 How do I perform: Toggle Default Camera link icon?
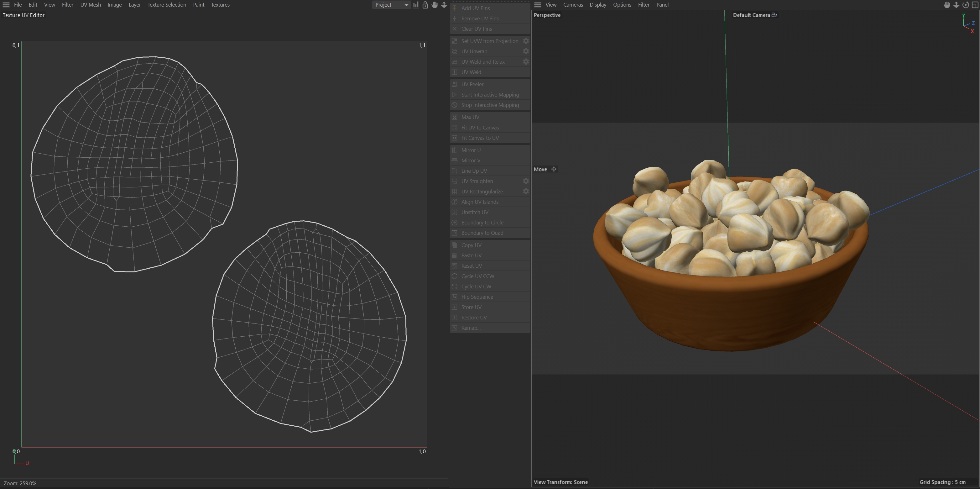click(x=774, y=15)
